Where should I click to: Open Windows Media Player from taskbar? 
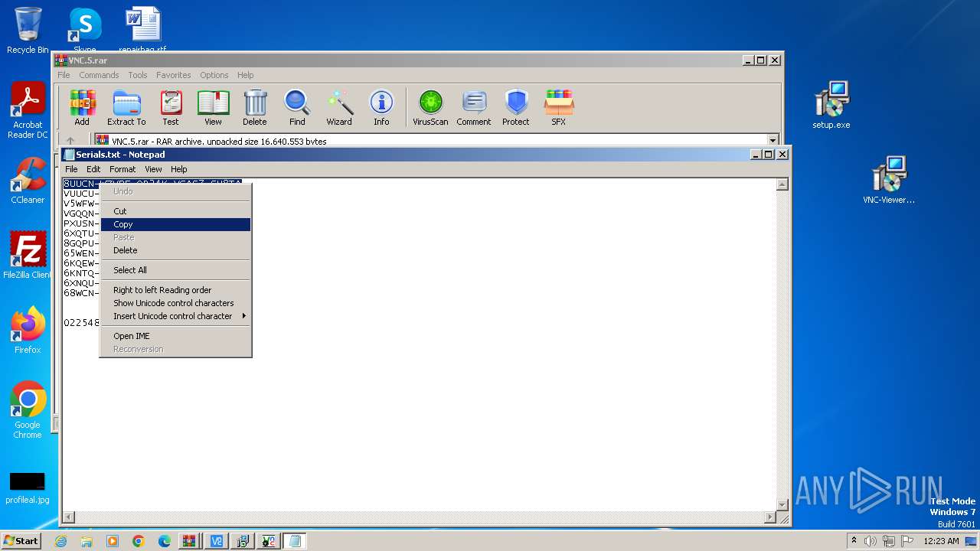tap(113, 541)
